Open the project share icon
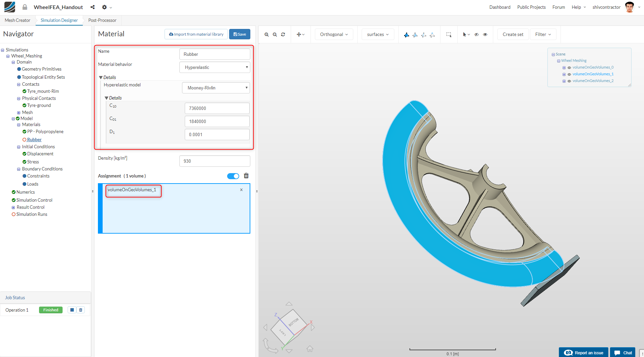Image resolution: width=644 pixels, height=357 pixels. pos(93,7)
